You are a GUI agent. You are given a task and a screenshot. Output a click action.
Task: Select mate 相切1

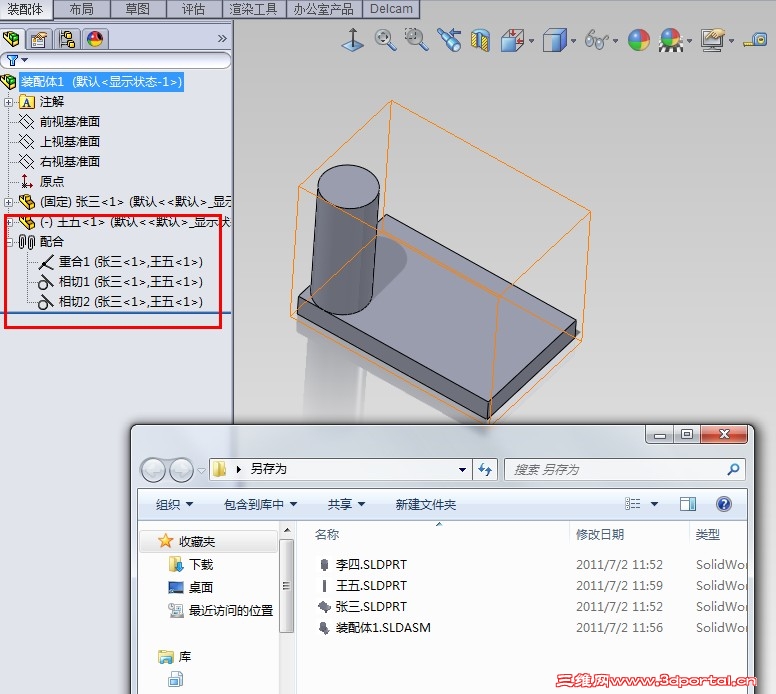pos(131,282)
